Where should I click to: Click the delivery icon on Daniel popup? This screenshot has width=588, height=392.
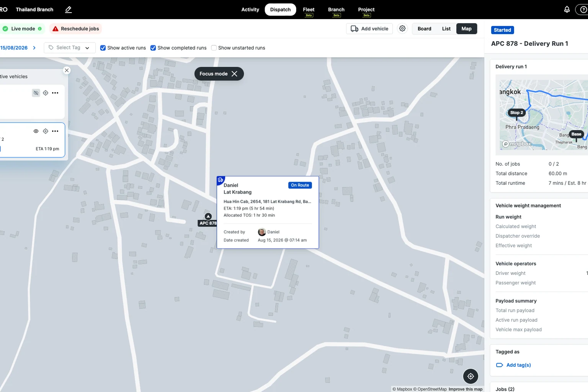(220, 180)
